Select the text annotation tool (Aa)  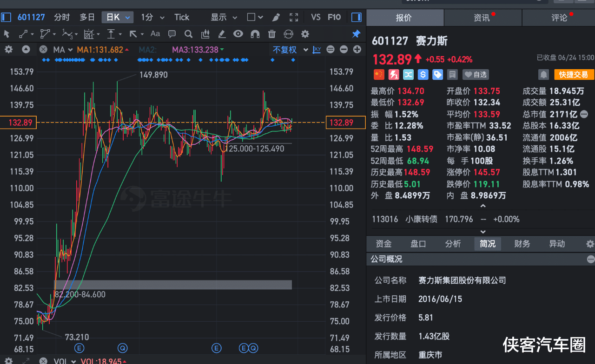click(155, 34)
